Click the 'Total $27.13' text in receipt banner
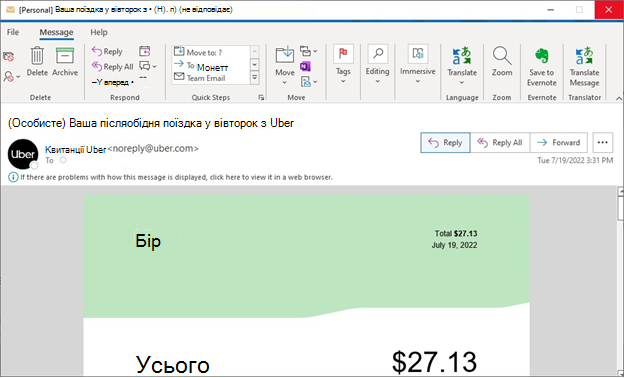 (456, 234)
